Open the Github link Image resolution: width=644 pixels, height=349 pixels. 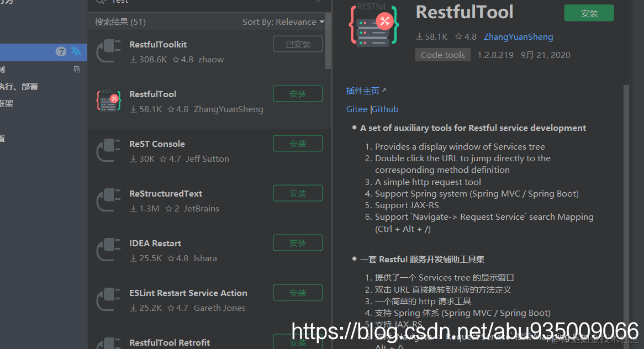[x=386, y=109]
